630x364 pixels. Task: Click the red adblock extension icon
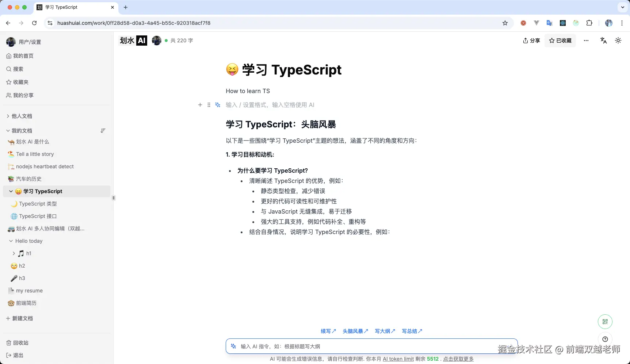[x=523, y=23]
